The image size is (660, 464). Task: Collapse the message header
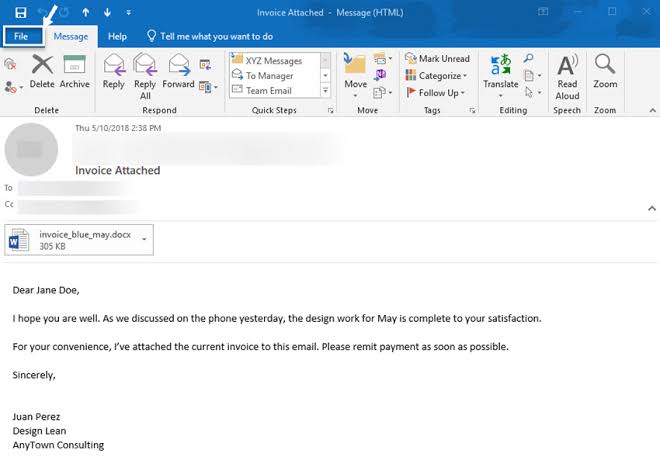pyautogui.click(x=652, y=208)
